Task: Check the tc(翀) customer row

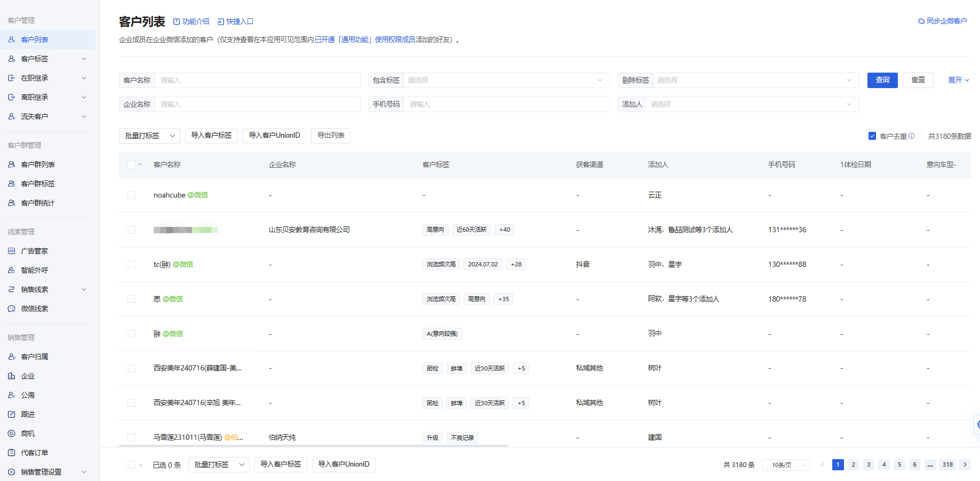Action: click(x=131, y=264)
